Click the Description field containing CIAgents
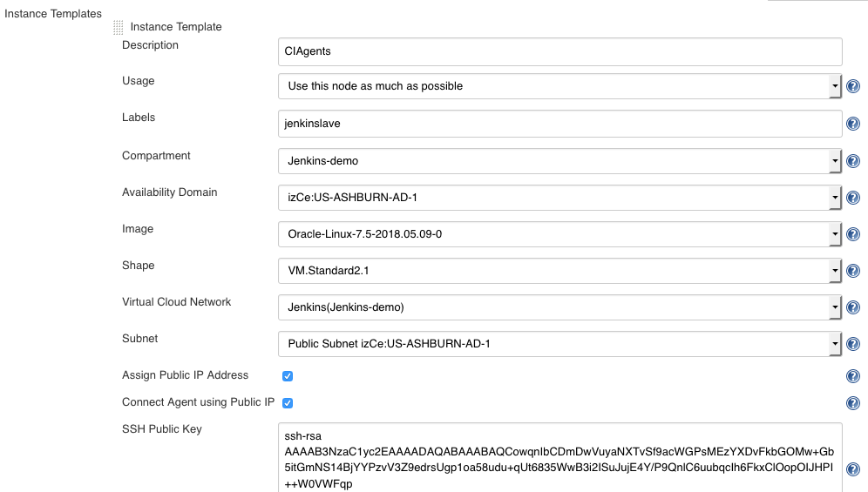Viewport: 868px width, 492px height. point(559,51)
